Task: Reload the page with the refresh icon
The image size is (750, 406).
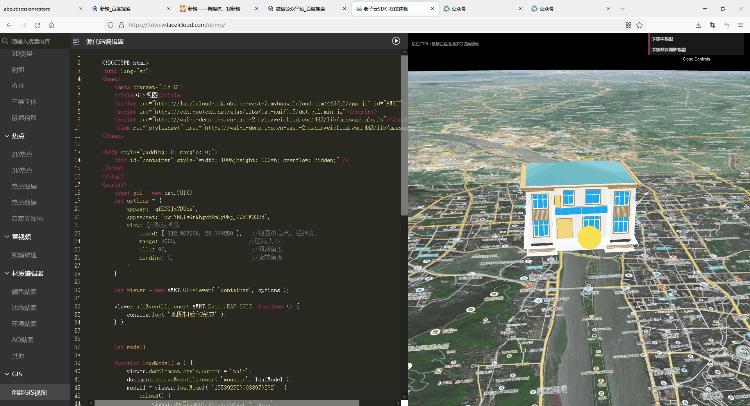Action: [38, 25]
